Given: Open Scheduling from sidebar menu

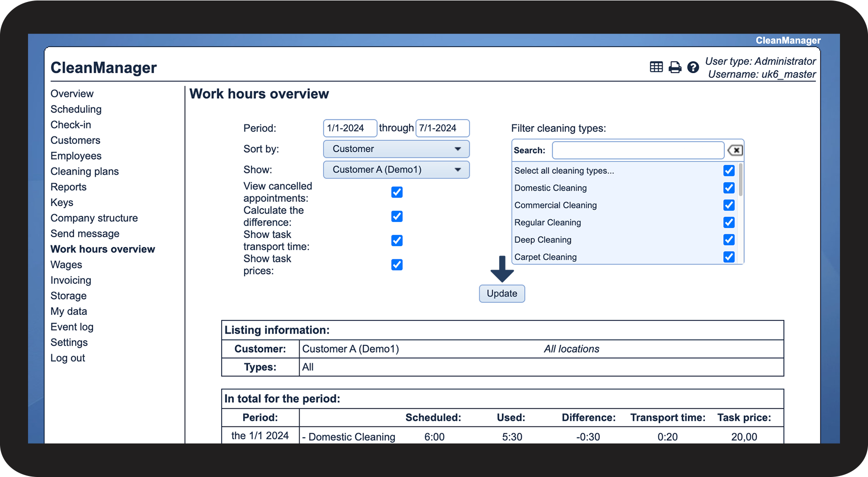Looking at the screenshot, I should pyautogui.click(x=76, y=109).
